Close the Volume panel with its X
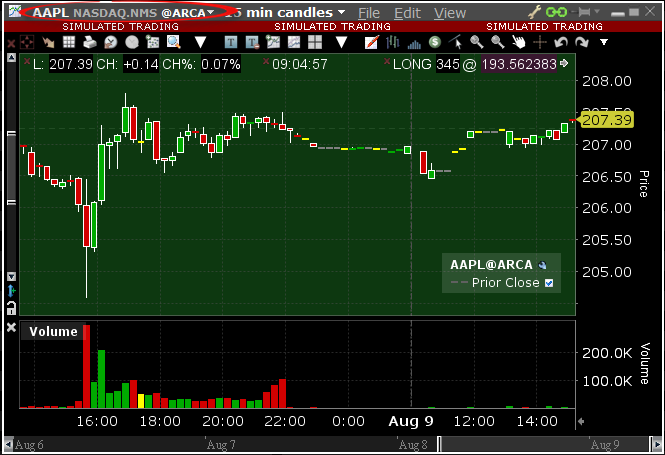Viewport: 665px width, 455px height. pos(11,327)
